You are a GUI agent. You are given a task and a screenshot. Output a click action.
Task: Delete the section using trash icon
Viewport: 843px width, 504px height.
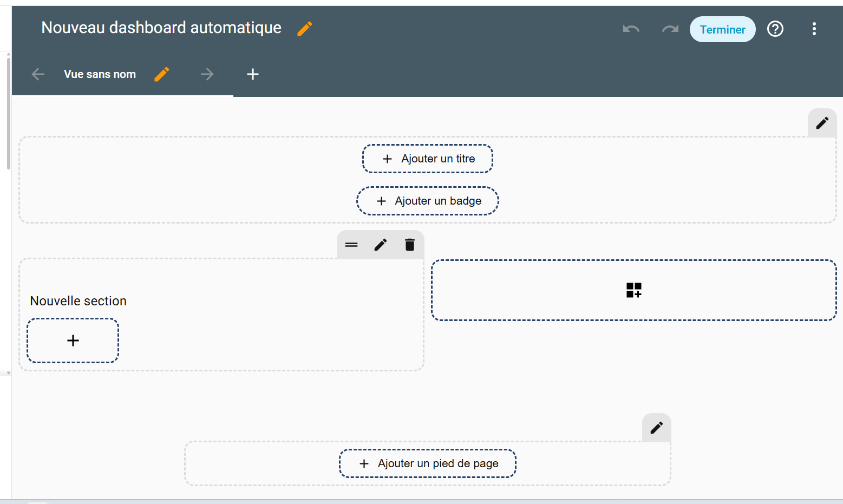click(x=410, y=245)
